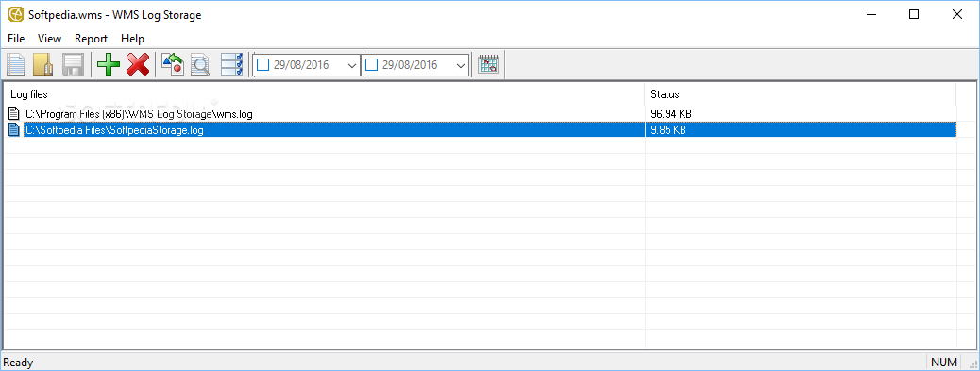Viewport: 980px width, 371px height.
Task: Click the NUM indicator in status bar
Action: click(944, 363)
